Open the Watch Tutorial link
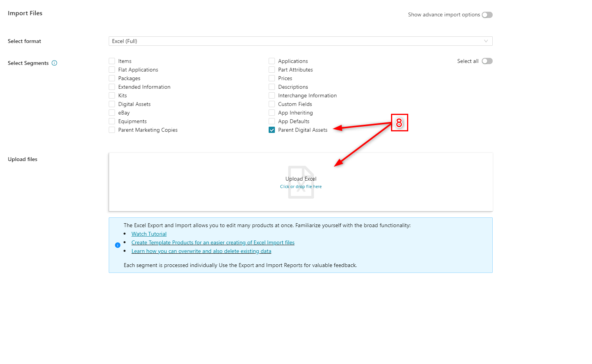 pos(149,234)
